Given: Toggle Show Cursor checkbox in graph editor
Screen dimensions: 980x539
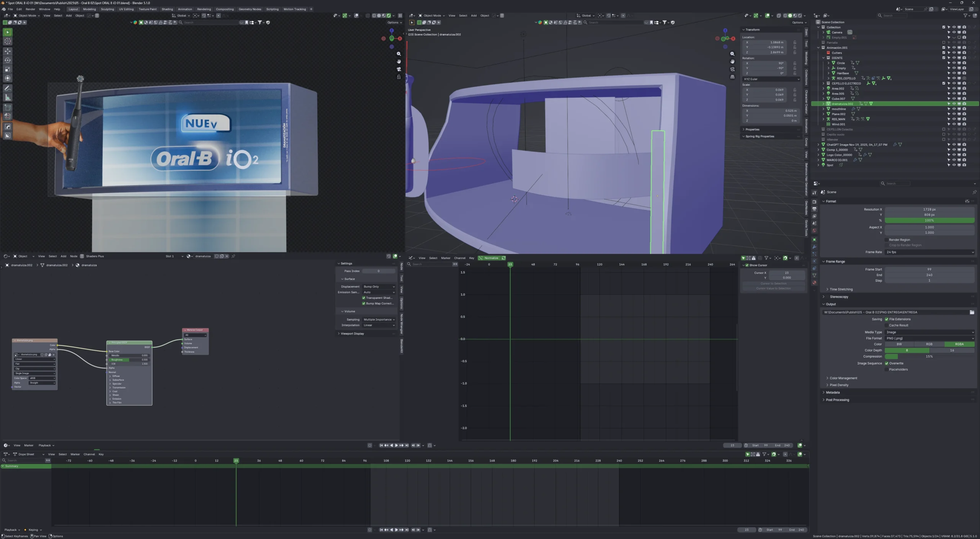Looking at the screenshot, I should point(747,265).
